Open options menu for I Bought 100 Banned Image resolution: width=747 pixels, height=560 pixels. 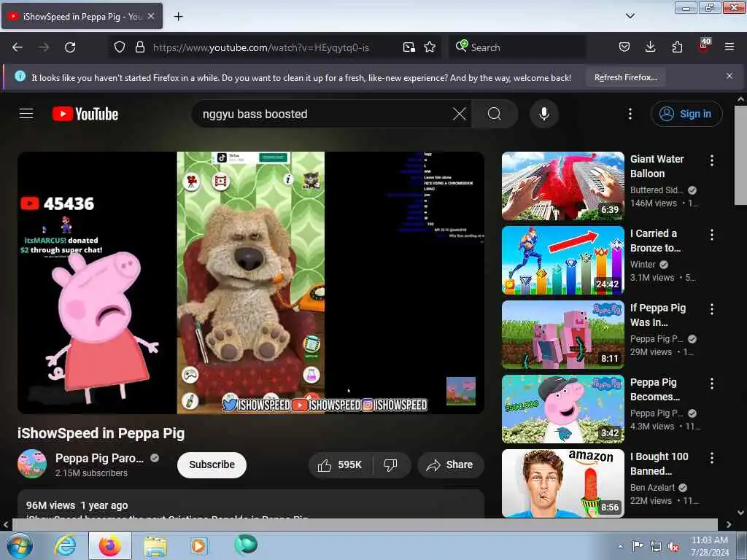point(712,458)
